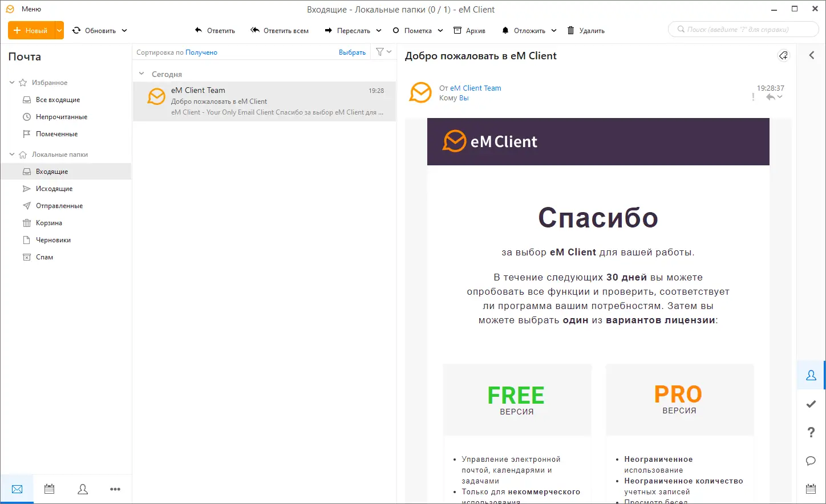Collapse the Локальные папки section
The image size is (826, 504).
pyautogui.click(x=12, y=155)
